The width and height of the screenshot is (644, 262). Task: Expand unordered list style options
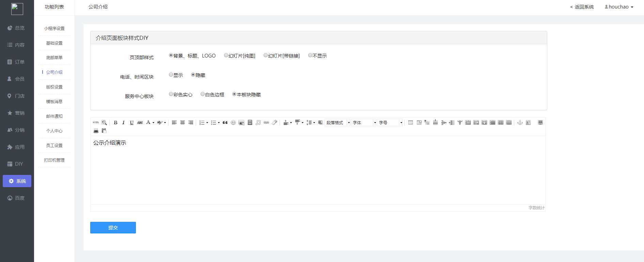click(219, 122)
